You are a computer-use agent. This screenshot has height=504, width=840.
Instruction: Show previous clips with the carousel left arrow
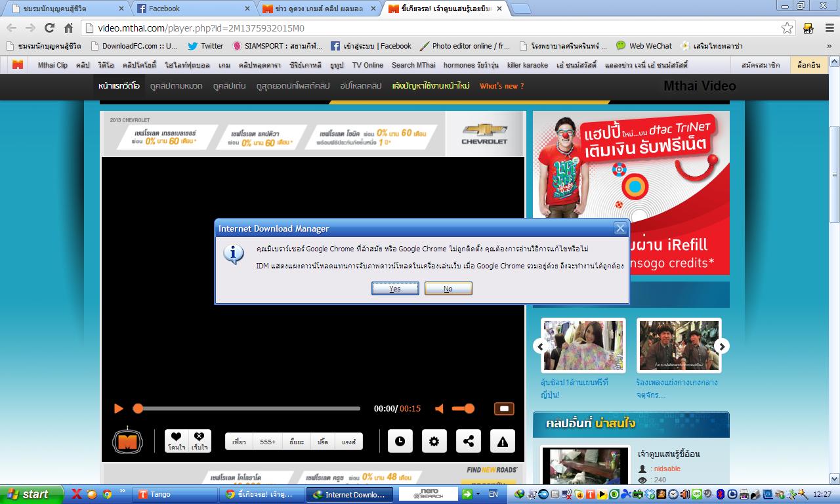pyautogui.click(x=540, y=346)
